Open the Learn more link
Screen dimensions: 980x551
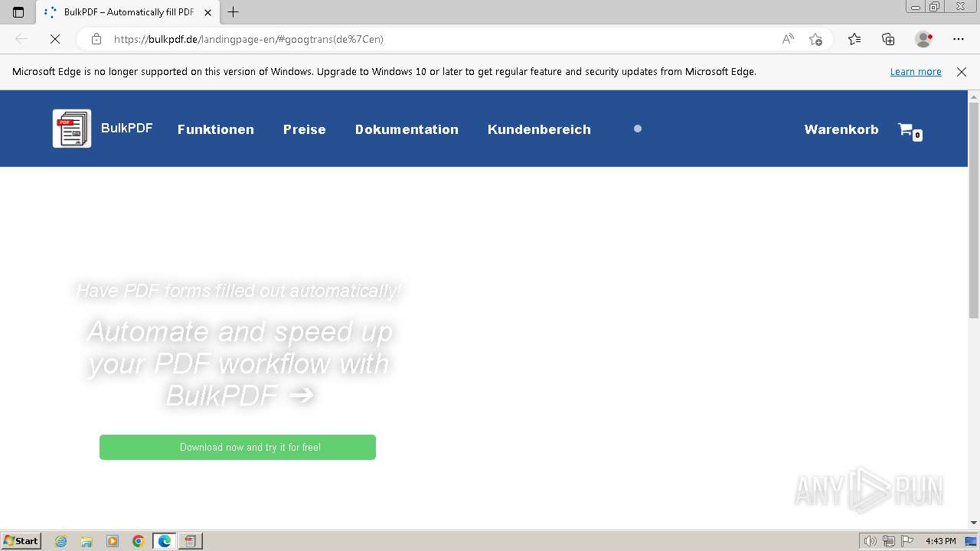click(x=916, y=71)
